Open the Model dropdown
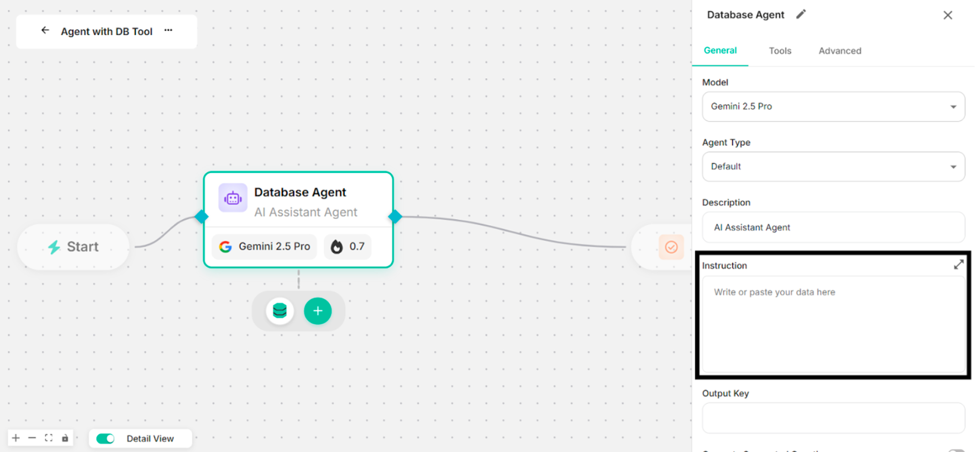The width and height of the screenshot is (980, 452). [x=833, y=107]
